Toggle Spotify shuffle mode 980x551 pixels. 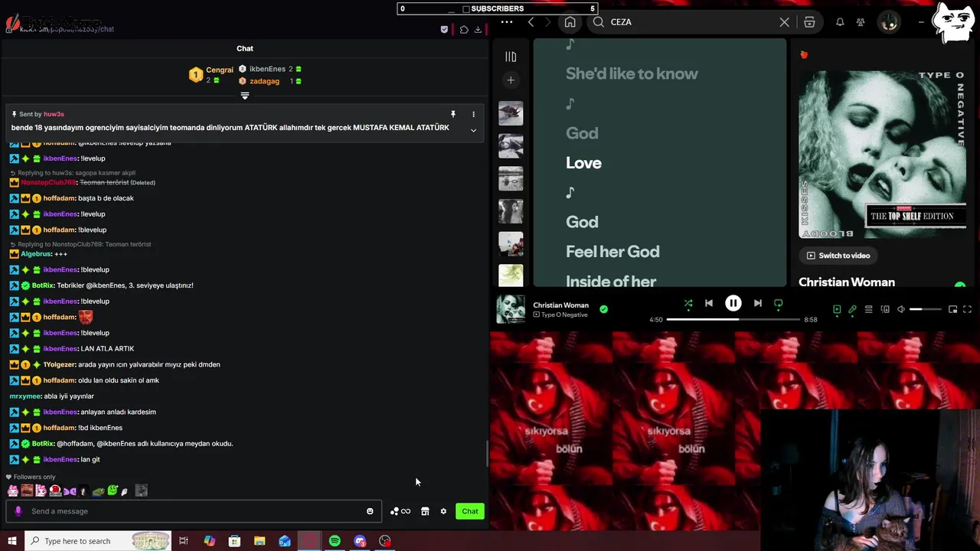[x=688, y=304]
